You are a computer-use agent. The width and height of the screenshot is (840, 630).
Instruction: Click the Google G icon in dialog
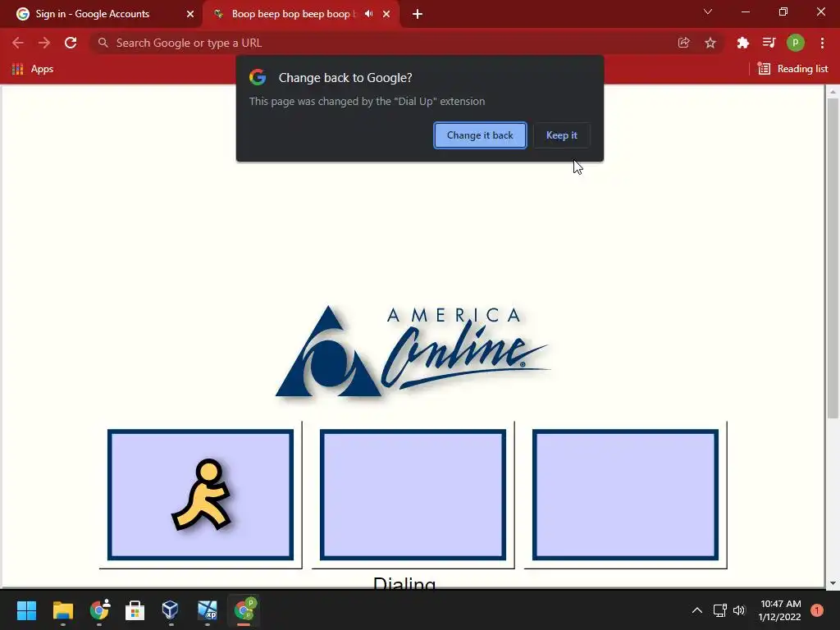pos(258,78)
